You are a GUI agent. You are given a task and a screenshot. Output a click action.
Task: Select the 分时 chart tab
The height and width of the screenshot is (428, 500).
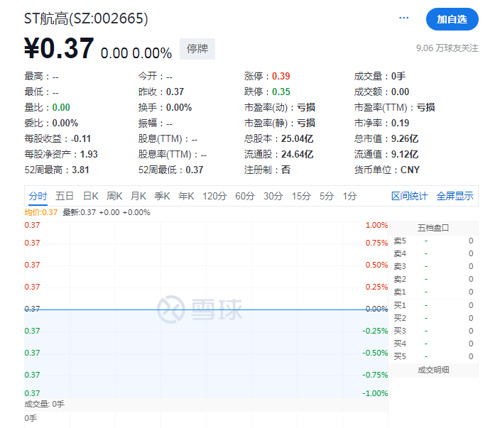point(38,196)
